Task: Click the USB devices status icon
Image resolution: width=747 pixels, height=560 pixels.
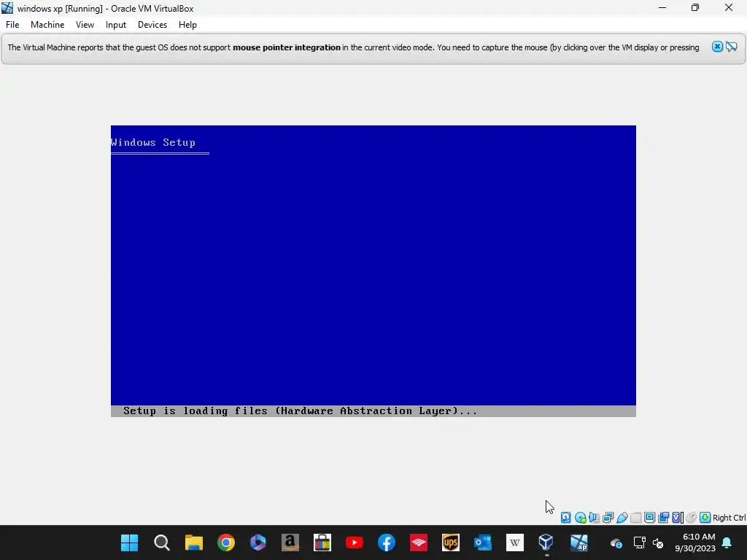Action: click(622, 517)
